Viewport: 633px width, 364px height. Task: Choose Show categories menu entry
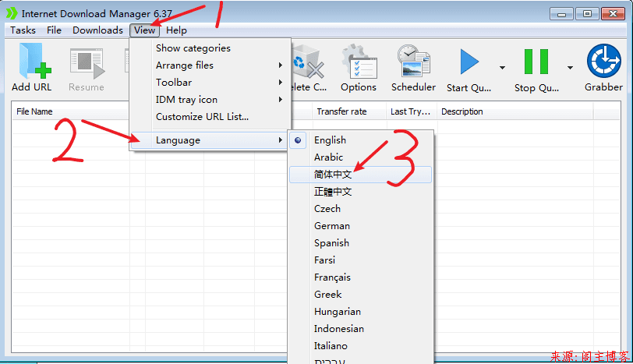click(210, 48)
